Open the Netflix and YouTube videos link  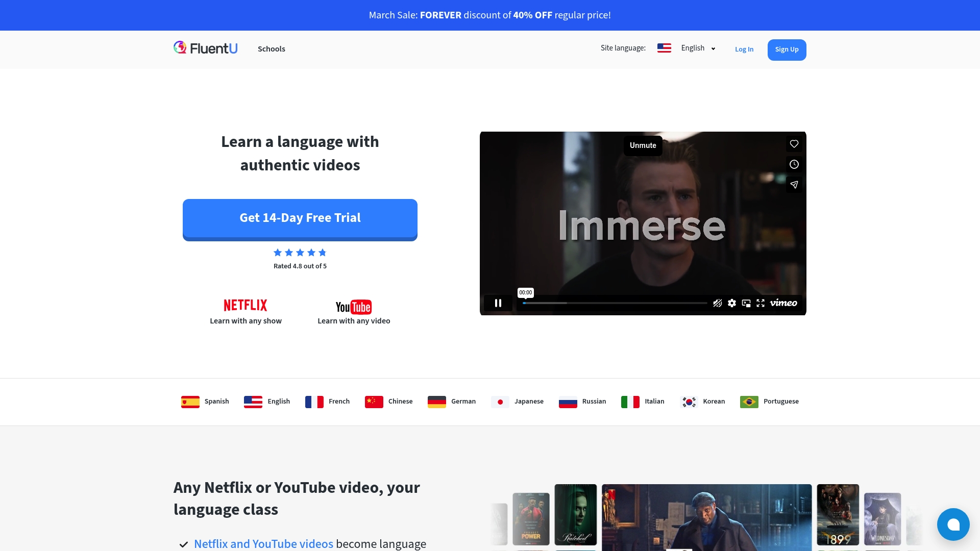tap(263, 544)
